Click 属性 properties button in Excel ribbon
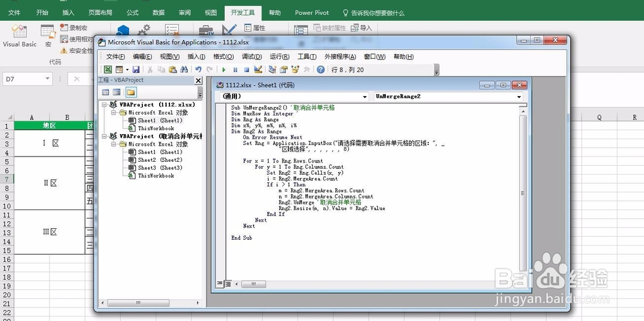 click(254, 28)
